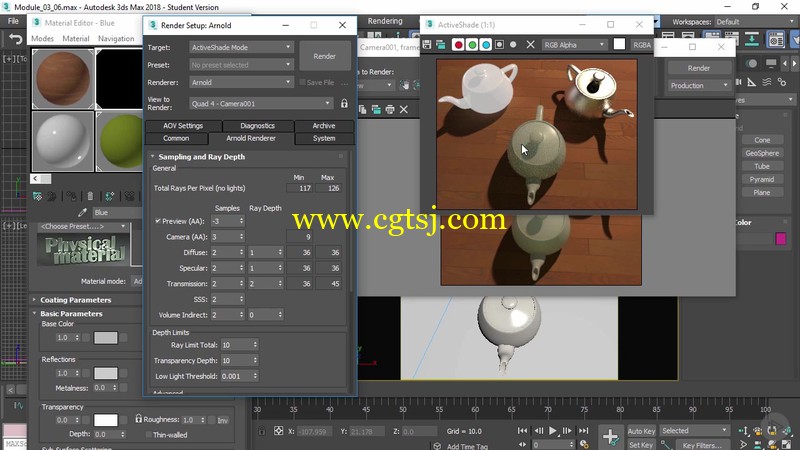The image size is (800, 450).
Task: Toggle the red channel in ActiveShade
Action: click(458, 45)
